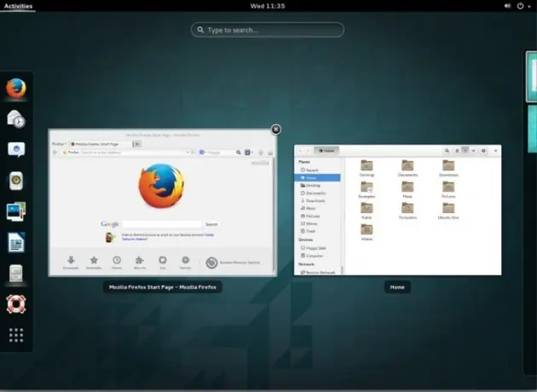Focus the Type to search field

click(268, 30)
